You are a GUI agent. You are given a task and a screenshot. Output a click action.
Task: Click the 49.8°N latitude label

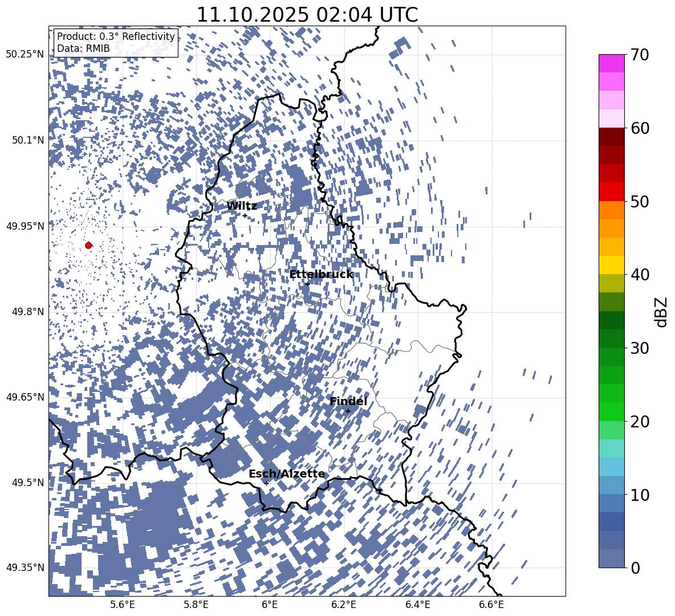(x=27, y=312)
